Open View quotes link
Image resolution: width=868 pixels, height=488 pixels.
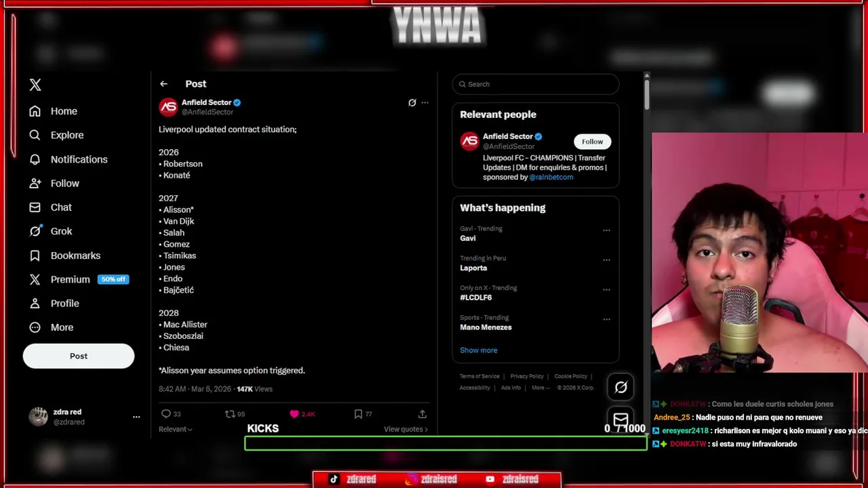click(x=406, y=429)
